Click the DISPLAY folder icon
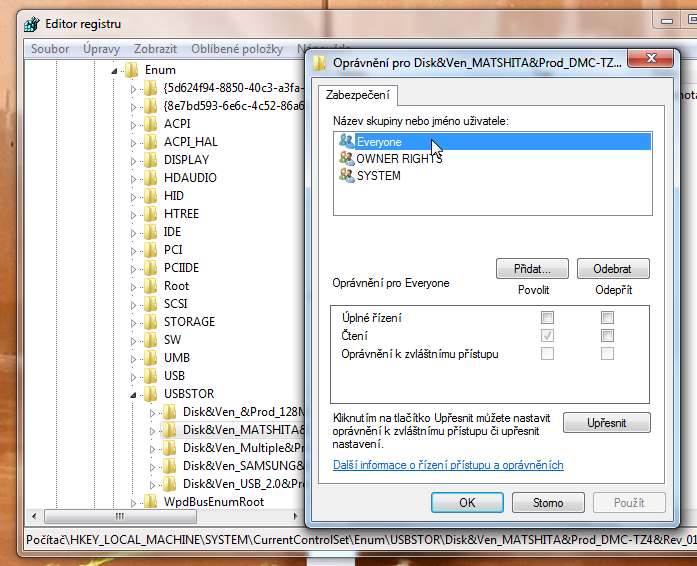Image resolution: width=697 pixels, height=566 pixels. point(151,160)
